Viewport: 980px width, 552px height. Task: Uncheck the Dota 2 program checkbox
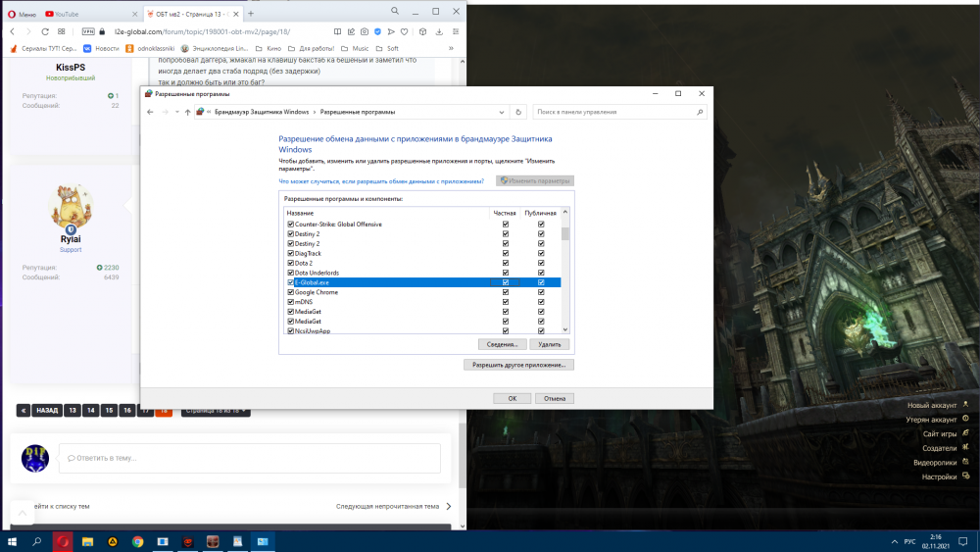tap(291, 263)
